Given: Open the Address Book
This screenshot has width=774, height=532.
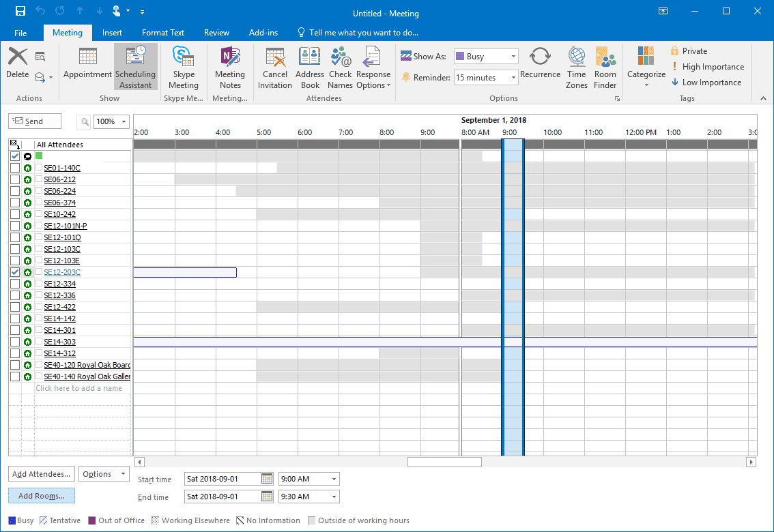Looking at the screenshot, I should 309,67.
